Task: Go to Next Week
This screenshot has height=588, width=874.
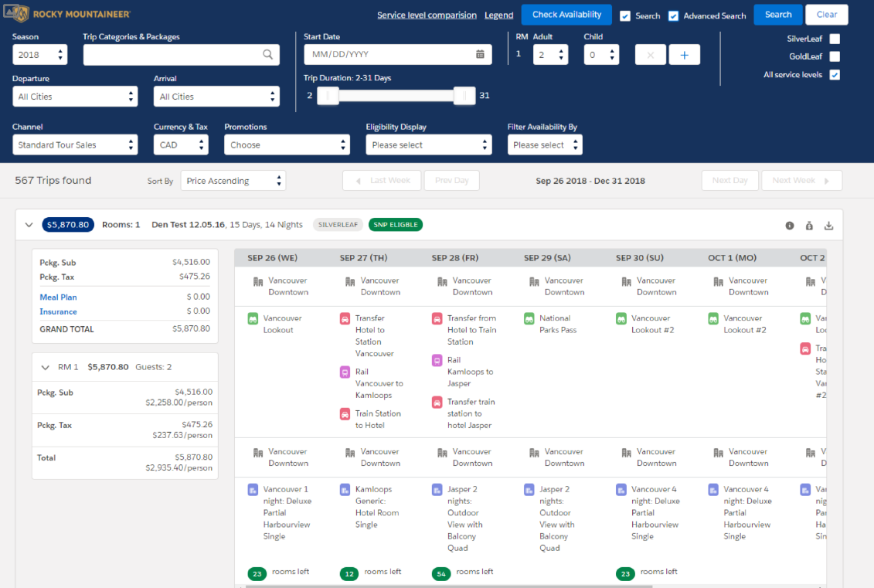Action: [801, 181]
